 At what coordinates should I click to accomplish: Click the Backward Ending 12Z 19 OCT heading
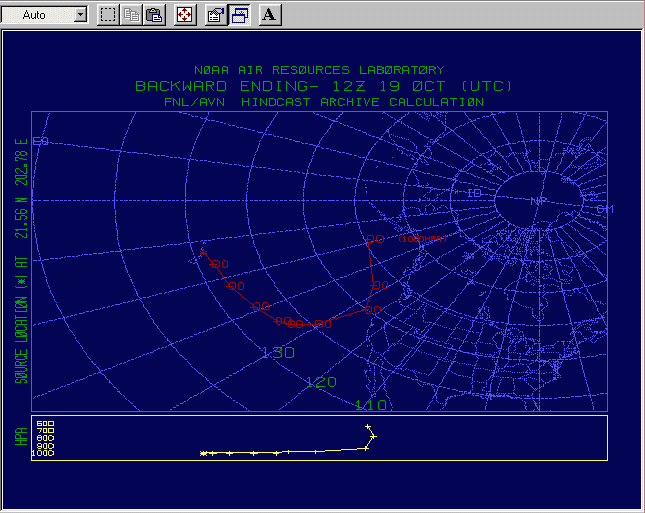[319, 86]
